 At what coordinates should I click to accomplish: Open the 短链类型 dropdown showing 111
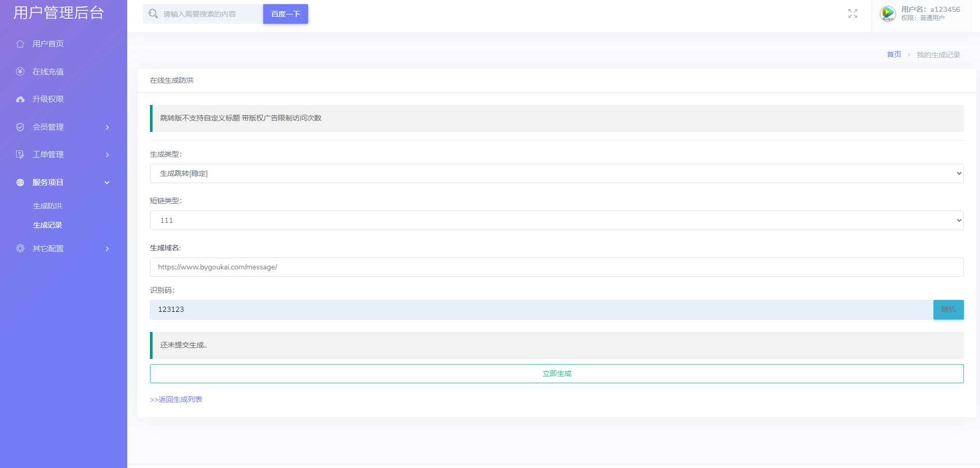pos(556,220)
